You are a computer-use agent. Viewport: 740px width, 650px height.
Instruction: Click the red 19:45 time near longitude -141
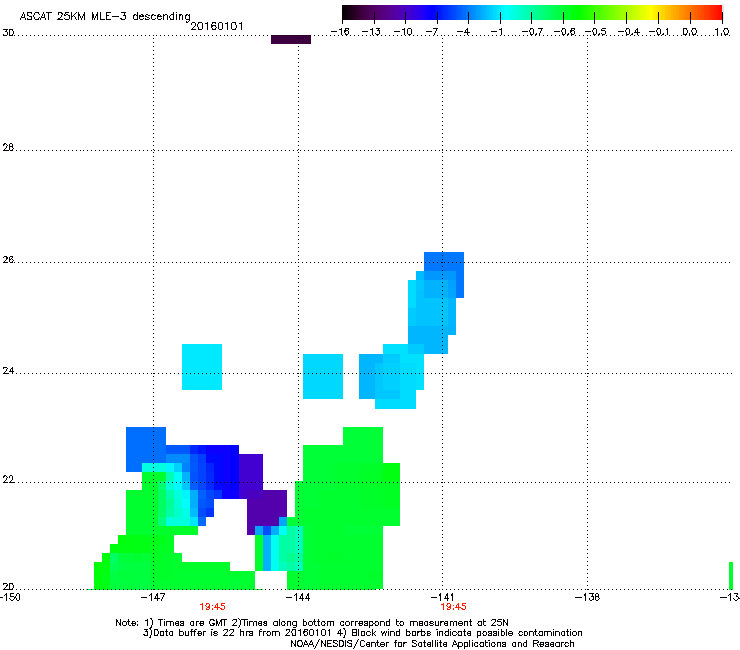click(x=453, y=607)
